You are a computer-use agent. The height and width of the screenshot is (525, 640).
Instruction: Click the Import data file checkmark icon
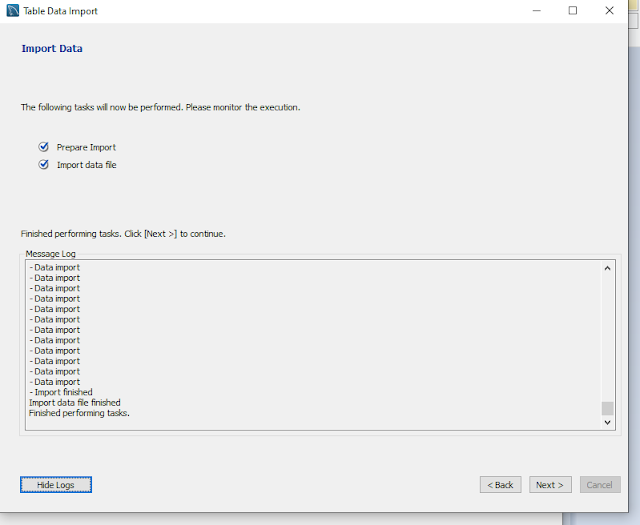[x=43, y=165]
